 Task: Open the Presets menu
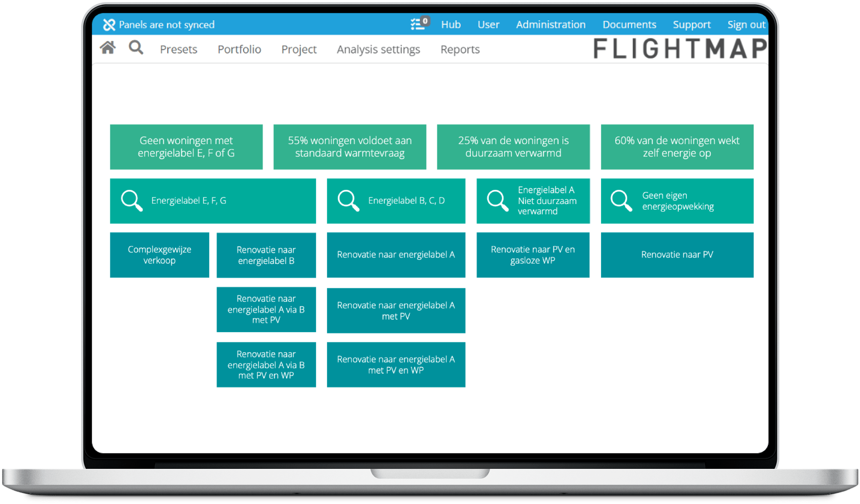(x=178, y=49)
